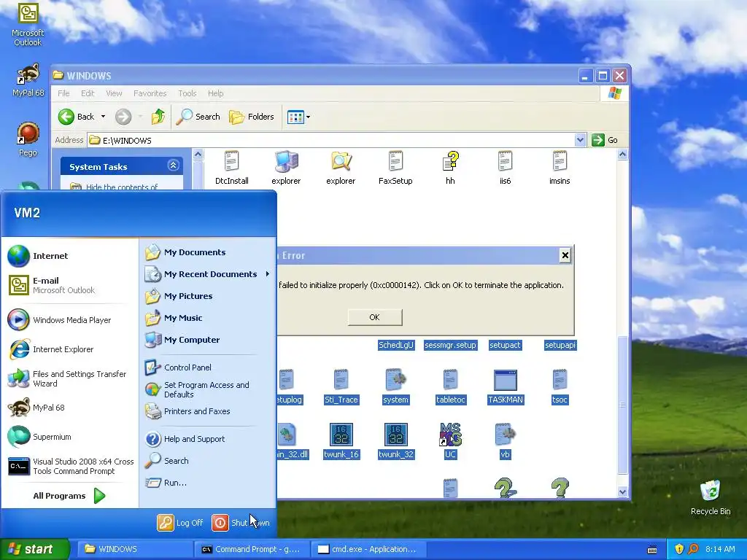
Task: Click the Shut Down button
Action: (241, 522)
